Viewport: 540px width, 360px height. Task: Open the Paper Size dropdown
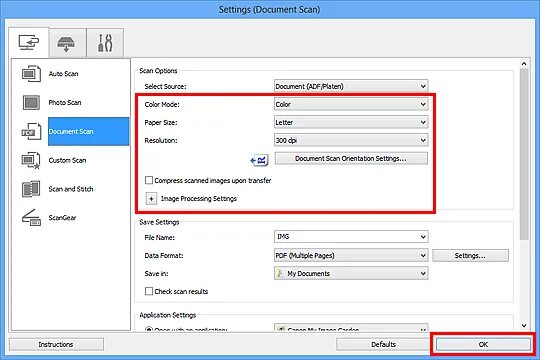[x=351, y=122]
